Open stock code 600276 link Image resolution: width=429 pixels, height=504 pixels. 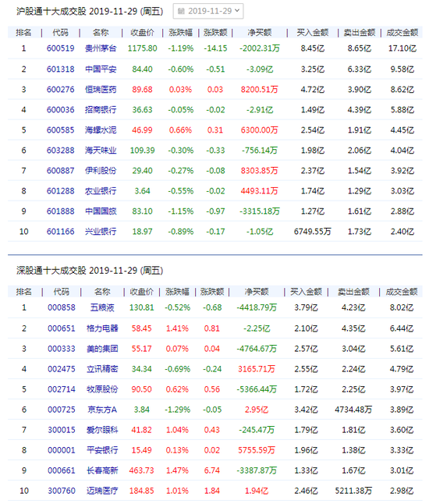tap(60, 90)
